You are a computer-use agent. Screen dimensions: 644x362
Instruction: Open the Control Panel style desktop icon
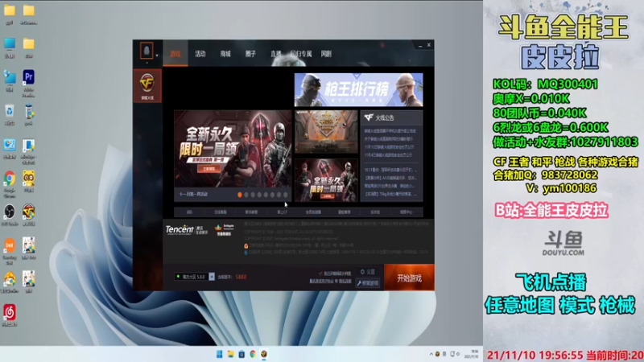point(10,145)
